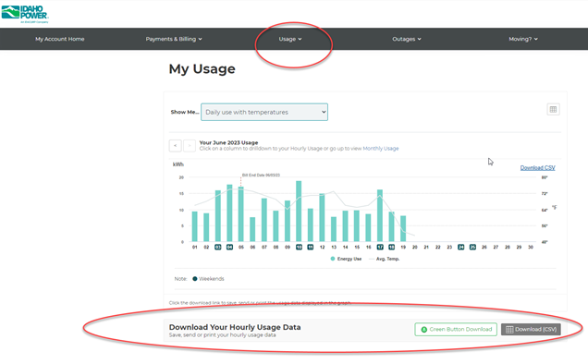Select the bar for June 14
This screenshot has width=588, height=364.
(x=345, y=226)
